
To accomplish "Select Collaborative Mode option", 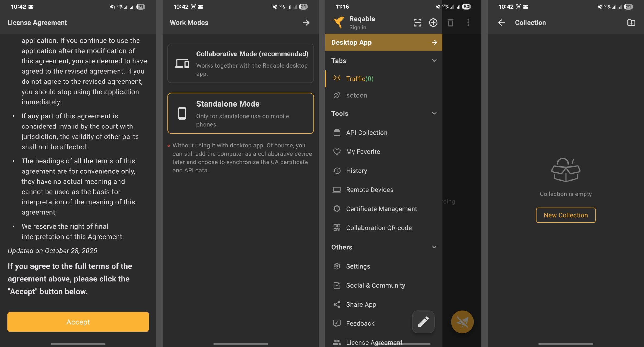I will pyautogui.click(x=240, y=63).
